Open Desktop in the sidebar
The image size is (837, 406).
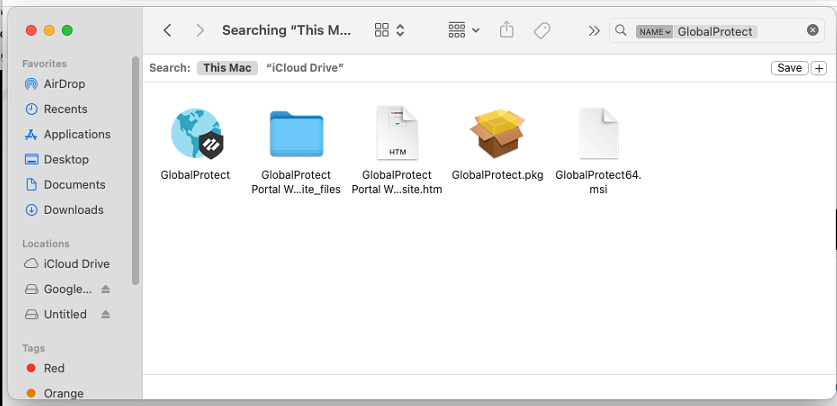pyautogui.click(x=66, y=159)
